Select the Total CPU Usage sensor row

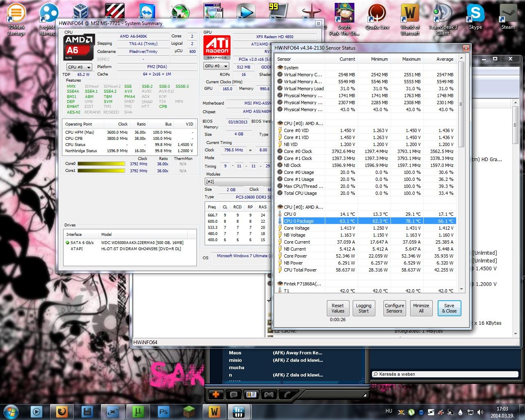(x=366, y=193)
